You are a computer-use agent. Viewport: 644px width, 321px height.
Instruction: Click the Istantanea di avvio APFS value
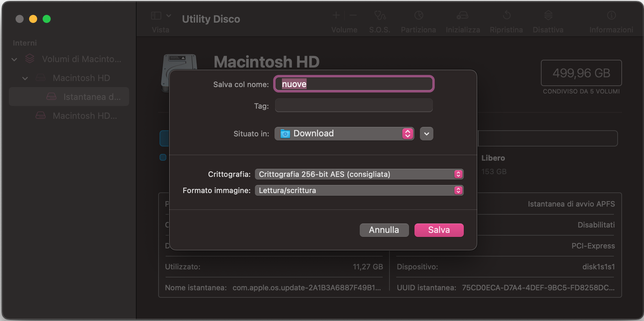pos(571,204)
